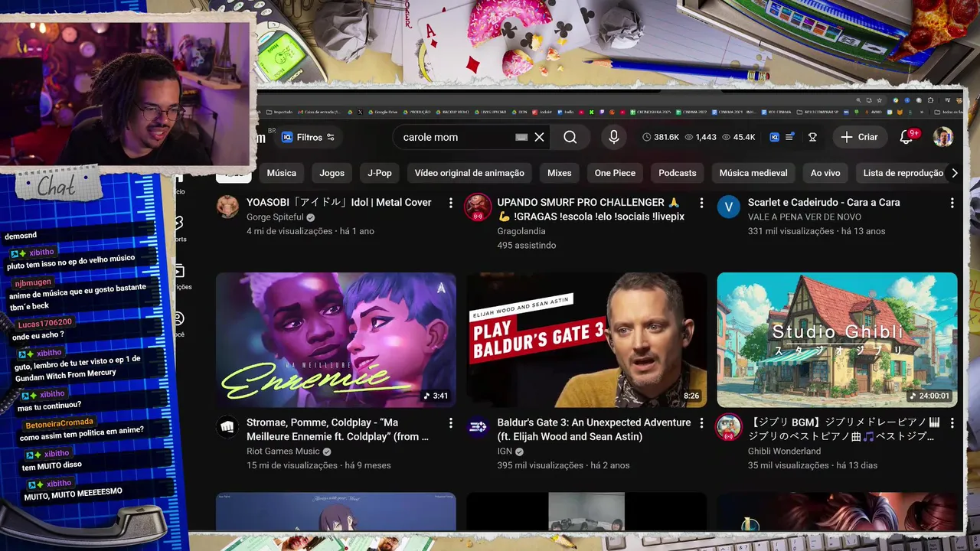
Task: Click the 1,443 views stat in header
Action: [701, 137]
